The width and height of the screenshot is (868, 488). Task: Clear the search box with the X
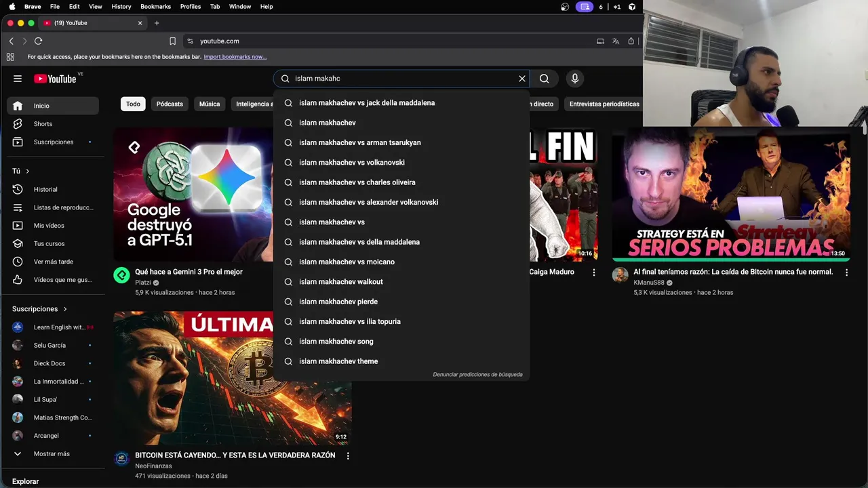click(x=522, y=79)
